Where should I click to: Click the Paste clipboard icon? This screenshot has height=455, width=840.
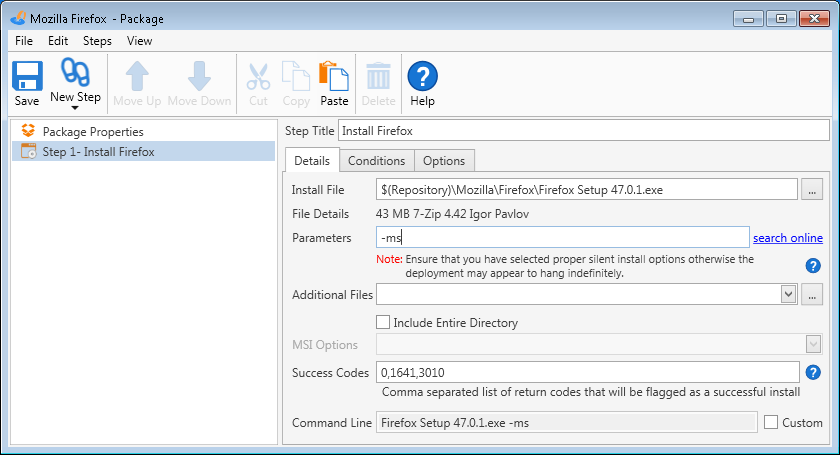pos(334,76)
